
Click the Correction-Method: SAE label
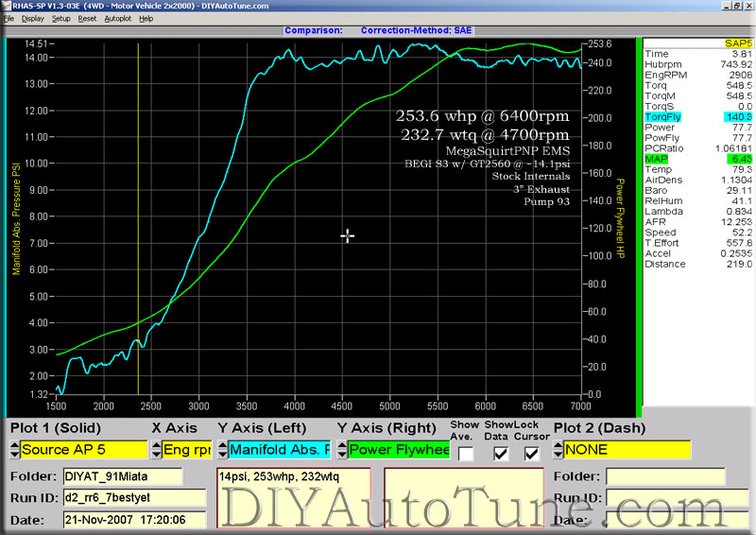416,30
